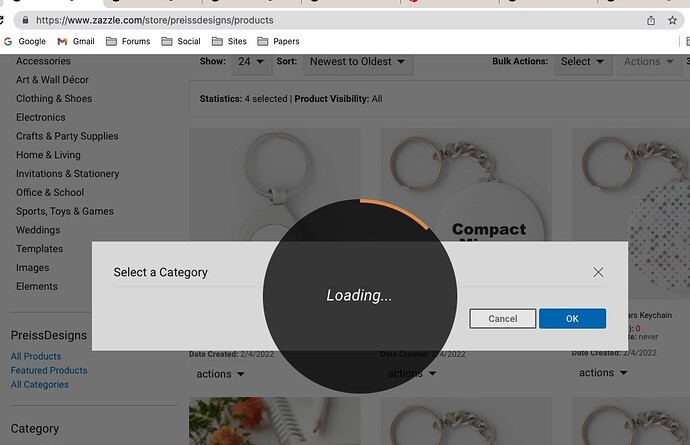Open the Newest to Oldest sort dropdown
This screenshot has height=445, width=690.
[357, 62]
